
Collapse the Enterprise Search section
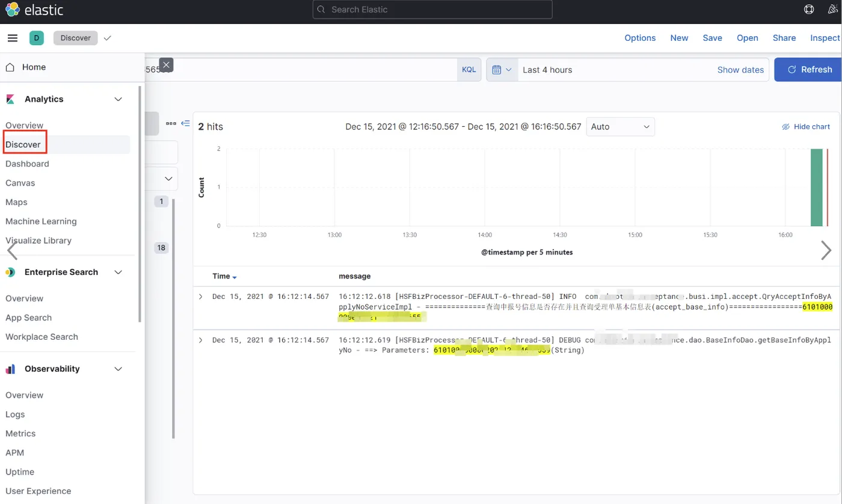point(118,272)
